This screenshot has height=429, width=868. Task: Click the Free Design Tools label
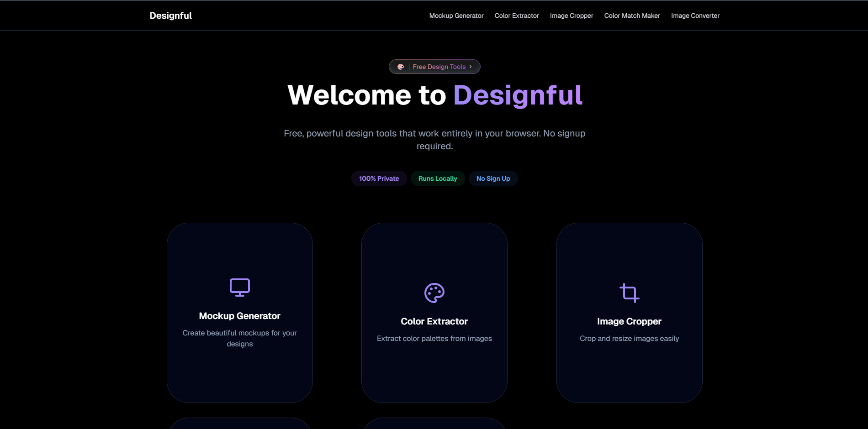pyautogui.click(x=439, y=67)
